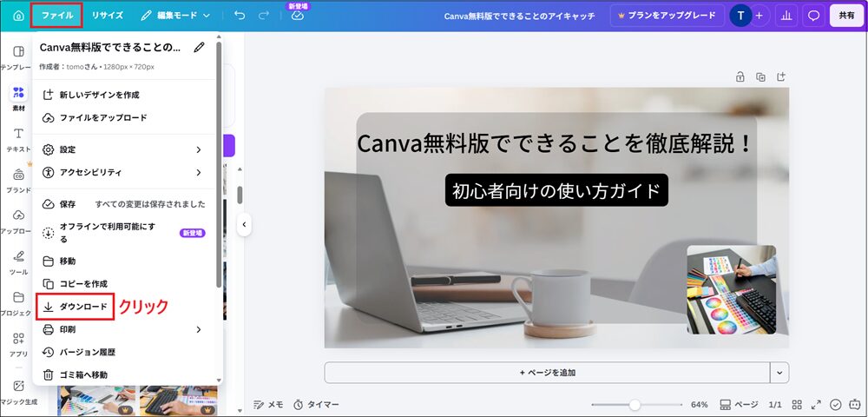Open the ファイル menu
The height and width of the screenshot is (417, 868).
[57, 16]
